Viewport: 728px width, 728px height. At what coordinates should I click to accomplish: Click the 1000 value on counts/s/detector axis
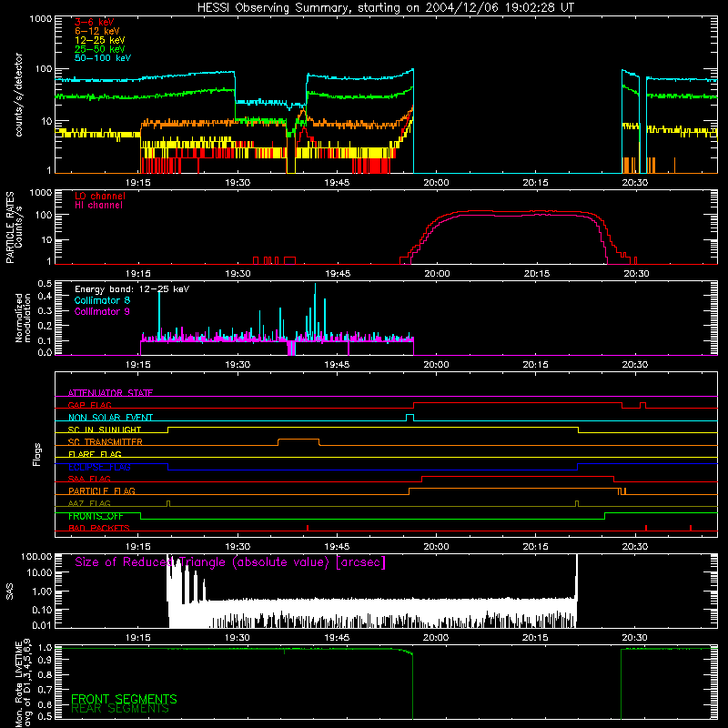click(x=41, y=19)
